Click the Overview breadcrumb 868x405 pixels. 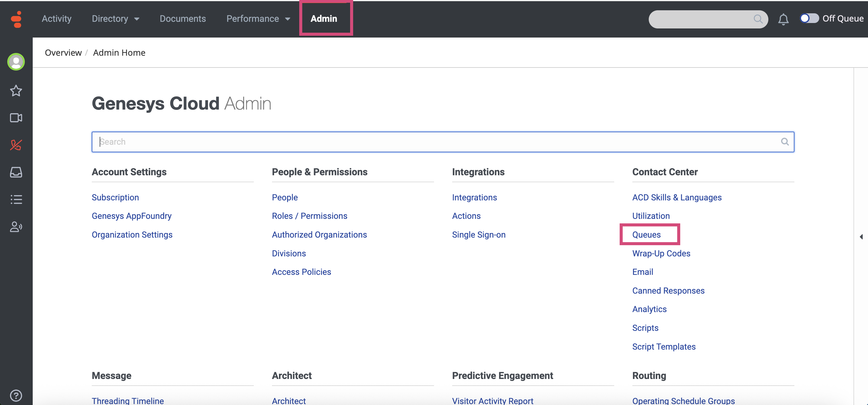pos(63,53)
